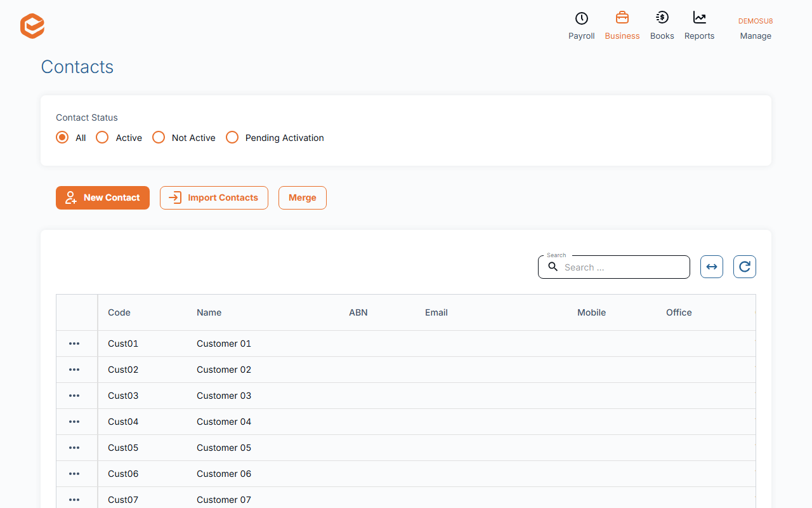Viewport: 812px width, 508px height.
Task: Open row actions for Cust02
Action: [74, 370]
